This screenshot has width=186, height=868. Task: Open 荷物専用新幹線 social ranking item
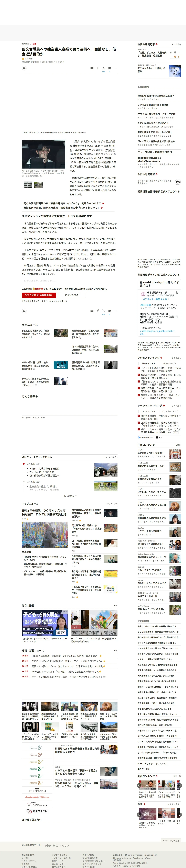point(161,417)
